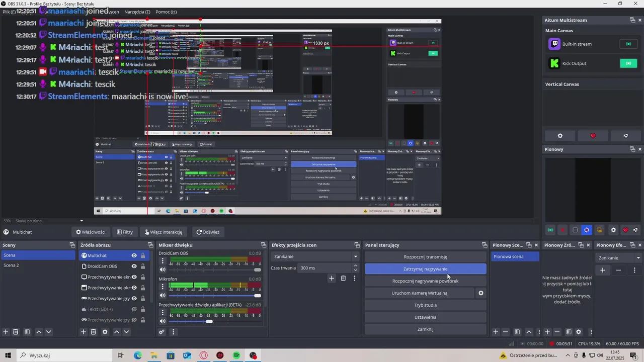Viewport: 644px width, 362px height.
Task: Open virtual camera settings gear
Action: coord(481,293)
